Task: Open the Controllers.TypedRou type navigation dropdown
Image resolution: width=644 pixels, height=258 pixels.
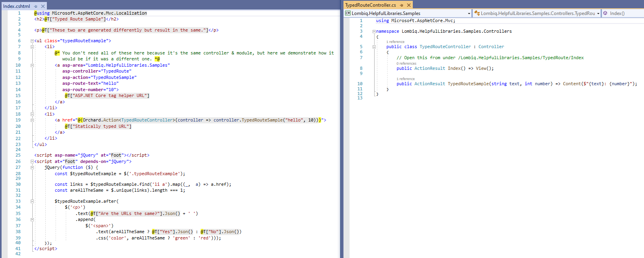Action: coord(537,13)
